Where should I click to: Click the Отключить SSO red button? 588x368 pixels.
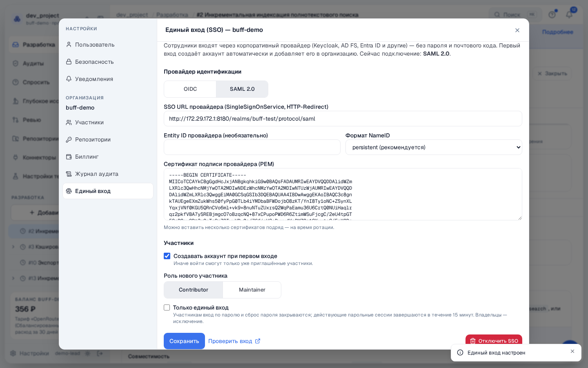point(494,341)
